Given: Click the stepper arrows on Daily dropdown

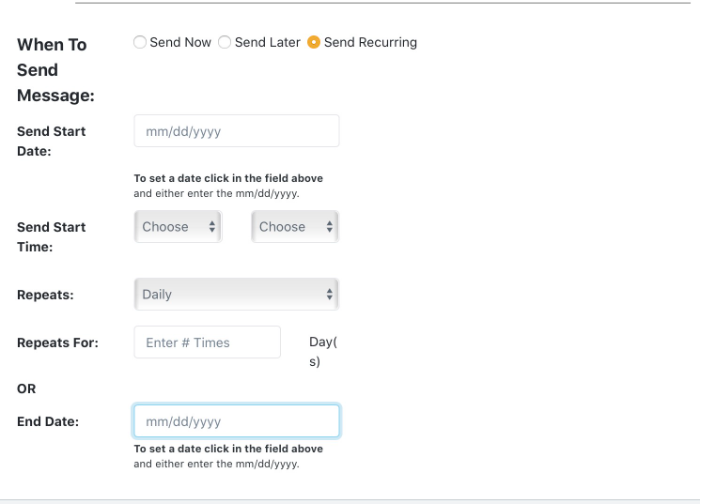Looking at the screenshot, I should pyautogui.click(x=330, y=294).
